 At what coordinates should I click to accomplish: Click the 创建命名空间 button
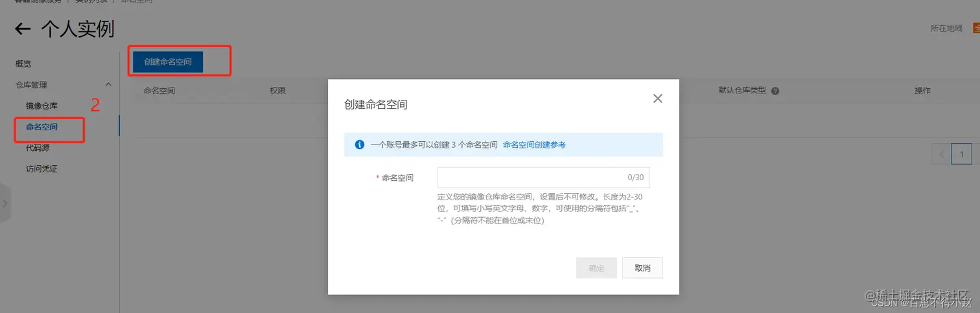coord(168,62)
